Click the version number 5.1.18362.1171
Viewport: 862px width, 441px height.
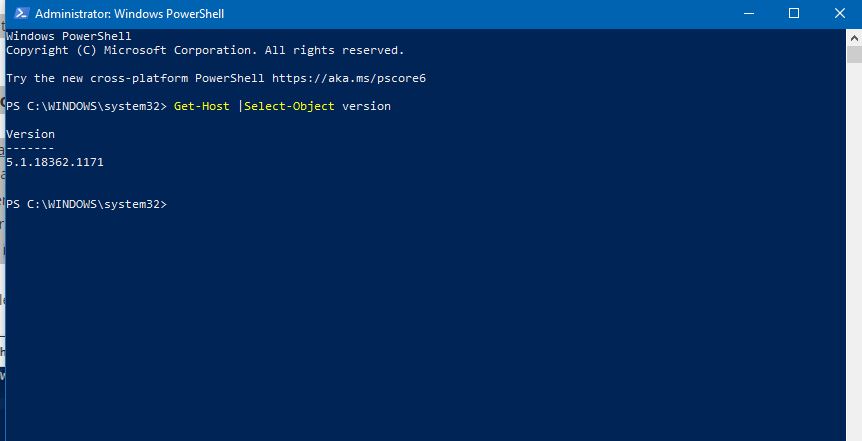click(x=55, y=162)
